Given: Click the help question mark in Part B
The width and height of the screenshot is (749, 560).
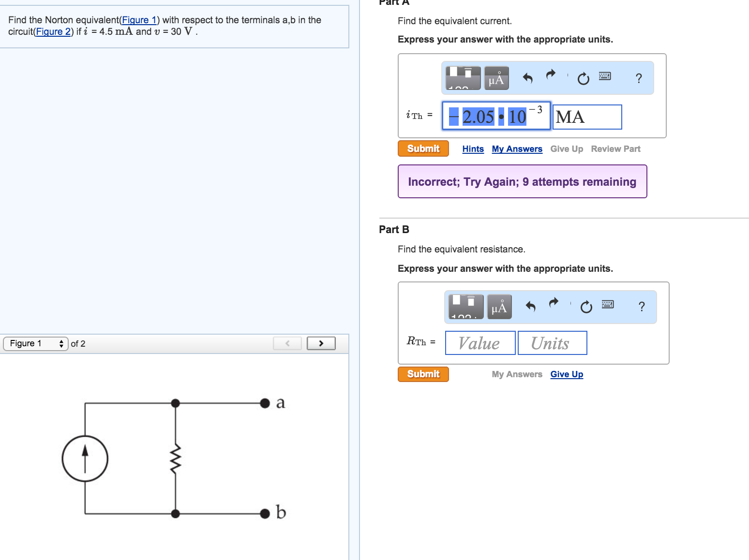Looking at the screenshot, I should pyautogui.click(x=642, y=306).
